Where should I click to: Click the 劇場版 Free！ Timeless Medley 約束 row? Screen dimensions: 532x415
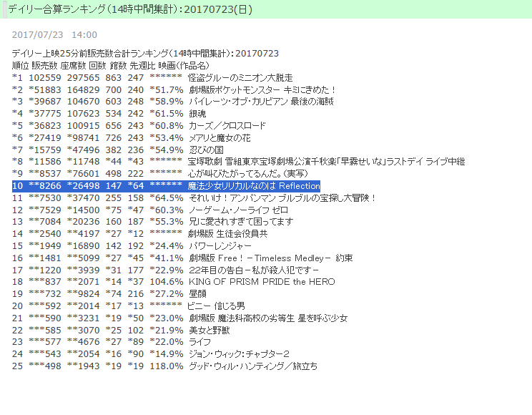182,258
